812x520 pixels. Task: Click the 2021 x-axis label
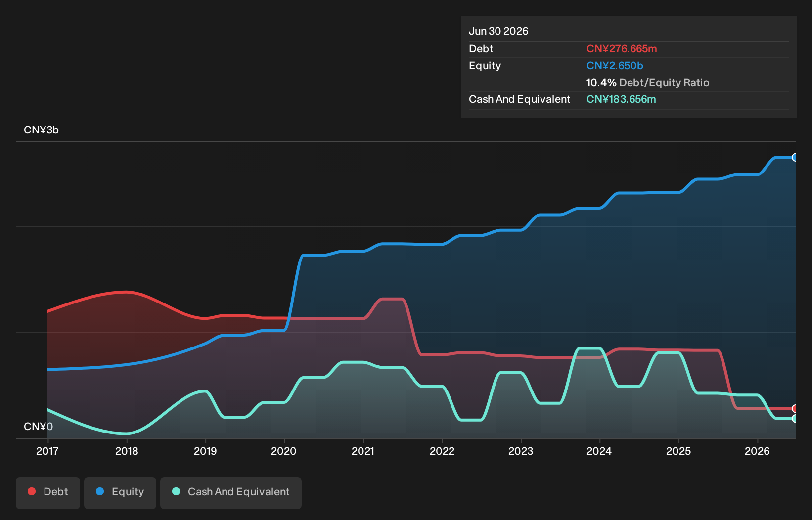click(x=363, y=451)
